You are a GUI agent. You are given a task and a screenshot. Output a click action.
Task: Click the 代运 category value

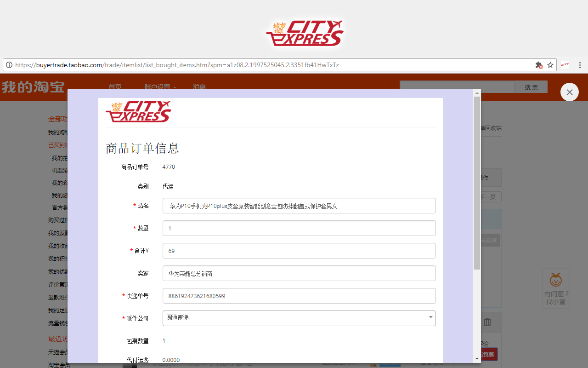(x=168, y=186)
